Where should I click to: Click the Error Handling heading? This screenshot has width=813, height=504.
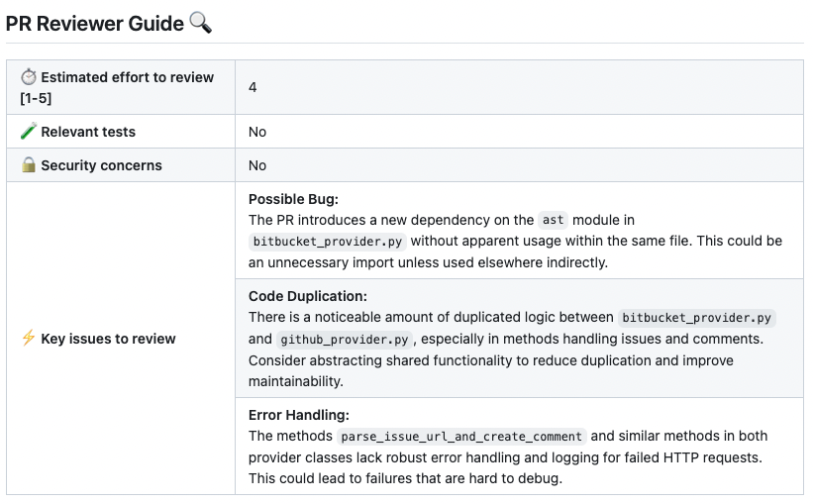(x=299, y=415)
